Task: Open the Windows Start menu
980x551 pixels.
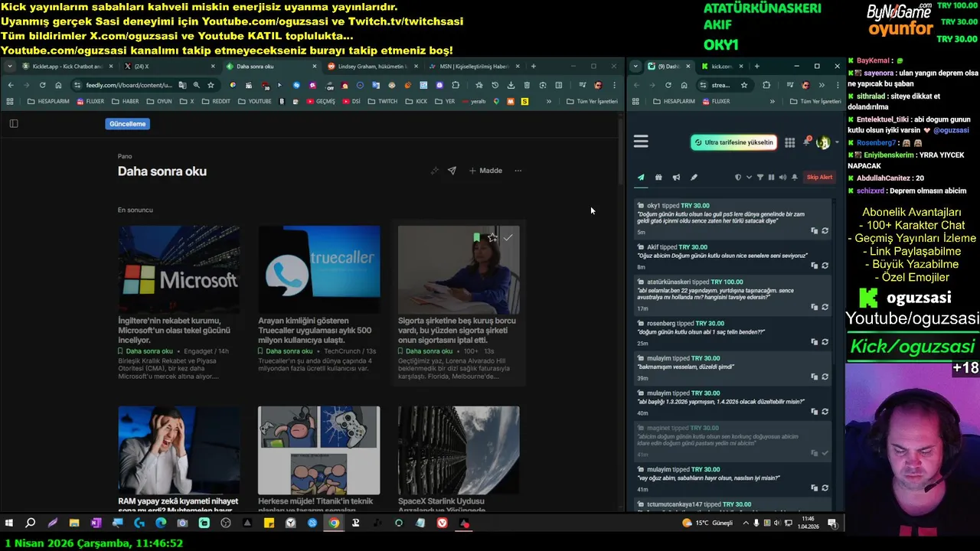Action: point(9,523)
